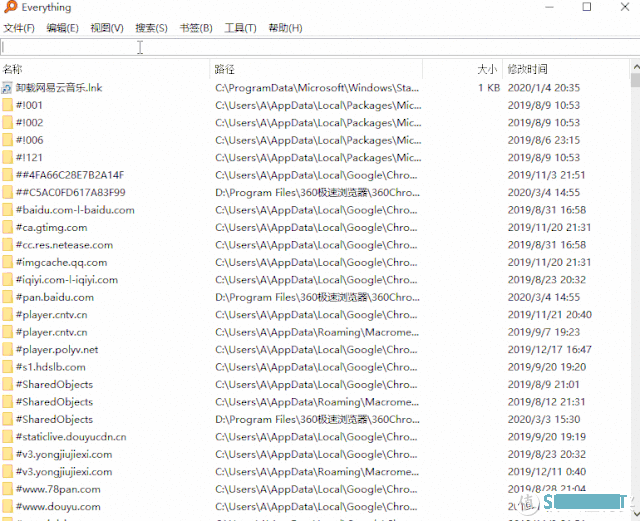This screenshot has width=640, height=521.
Task: Click the modified time 2020/3/3 15:30
Action: pos(544,419)
